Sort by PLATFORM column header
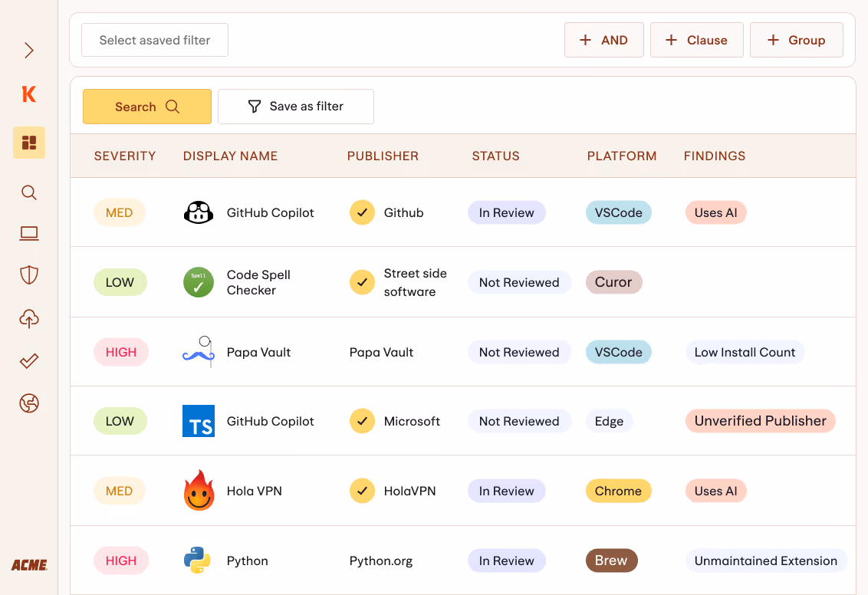Image resolution: width=868 pixels, height=595 pixels. coord(622,156)
